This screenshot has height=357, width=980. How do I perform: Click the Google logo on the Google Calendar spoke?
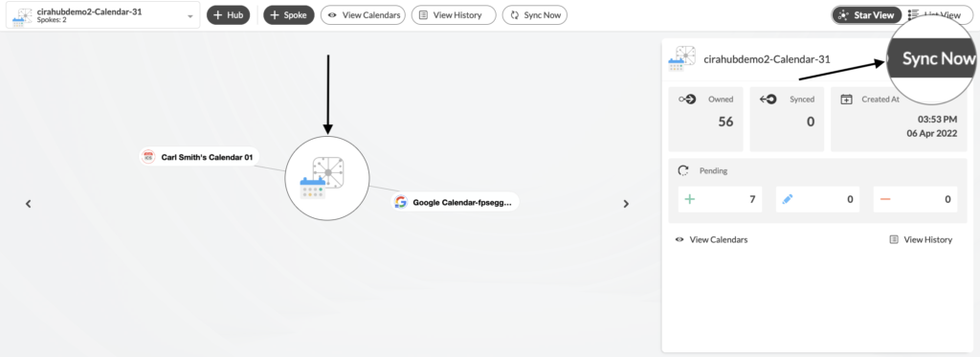[x=401, y=202]
